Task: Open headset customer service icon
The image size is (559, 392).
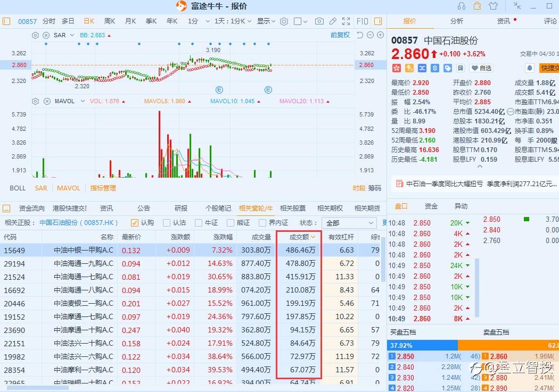Action: pyautogui.click(x=462, y=6)
